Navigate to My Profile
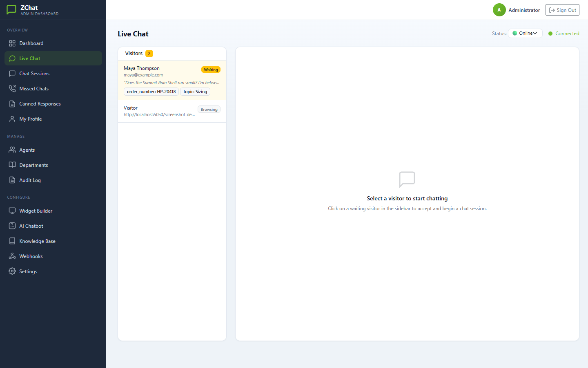This screenshot has height=368, width=588. pos(53,119)
